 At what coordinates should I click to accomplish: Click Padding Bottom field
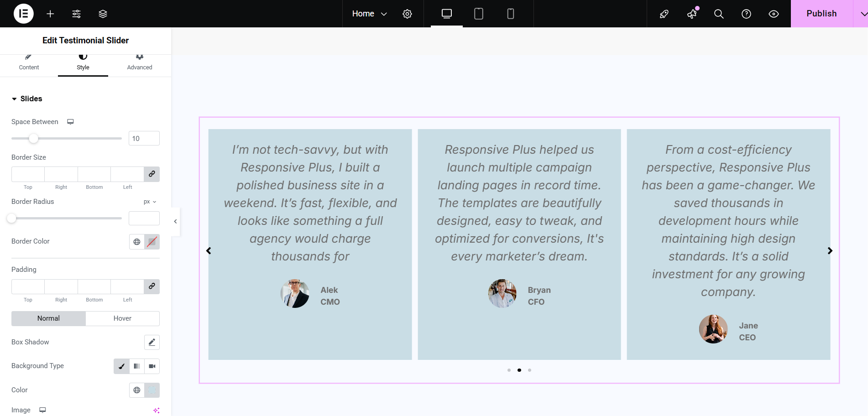(x=94, y=286)
